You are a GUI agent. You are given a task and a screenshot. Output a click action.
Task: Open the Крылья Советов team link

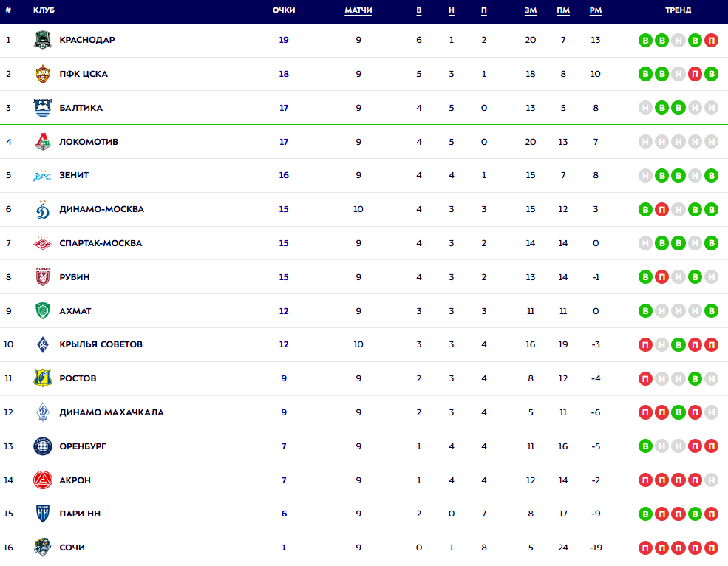(101, 345)
